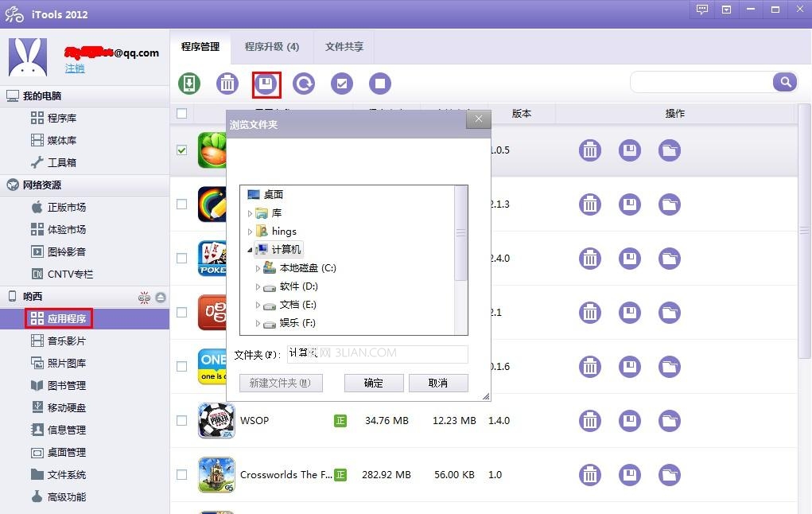Collapse the 计算机 node

(249, 249)
